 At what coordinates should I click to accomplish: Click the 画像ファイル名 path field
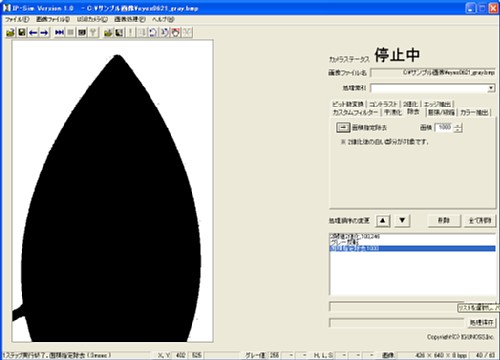click(433, 72)
